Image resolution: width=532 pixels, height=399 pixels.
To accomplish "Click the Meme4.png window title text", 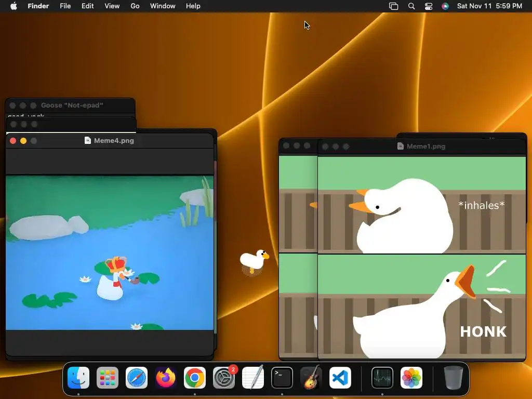I will 114,140.
